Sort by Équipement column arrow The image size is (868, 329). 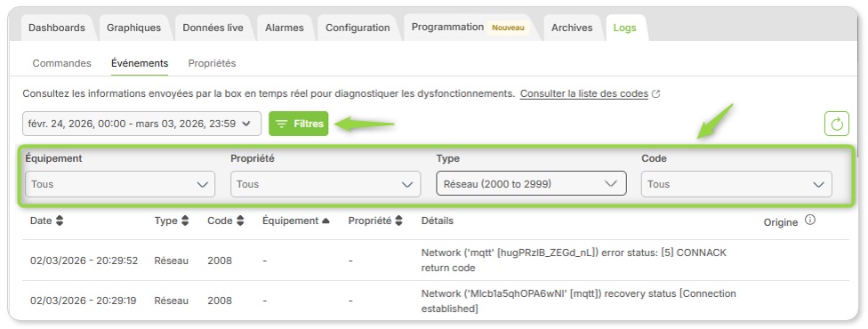point(326,221)
